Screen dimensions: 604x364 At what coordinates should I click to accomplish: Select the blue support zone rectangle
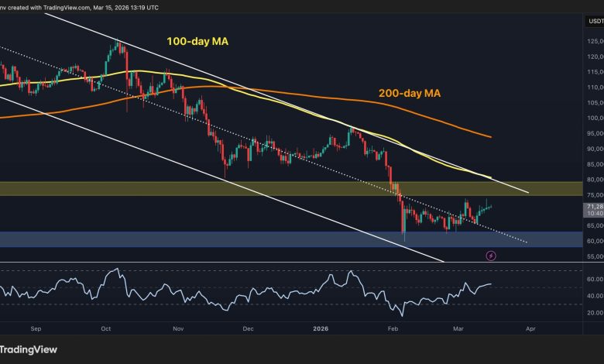232,239
